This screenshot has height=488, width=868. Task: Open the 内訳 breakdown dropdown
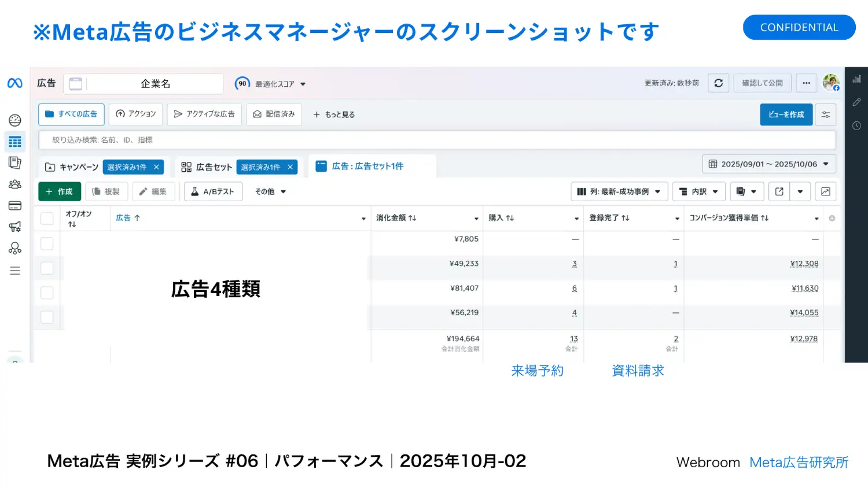[x=698, y=191]
